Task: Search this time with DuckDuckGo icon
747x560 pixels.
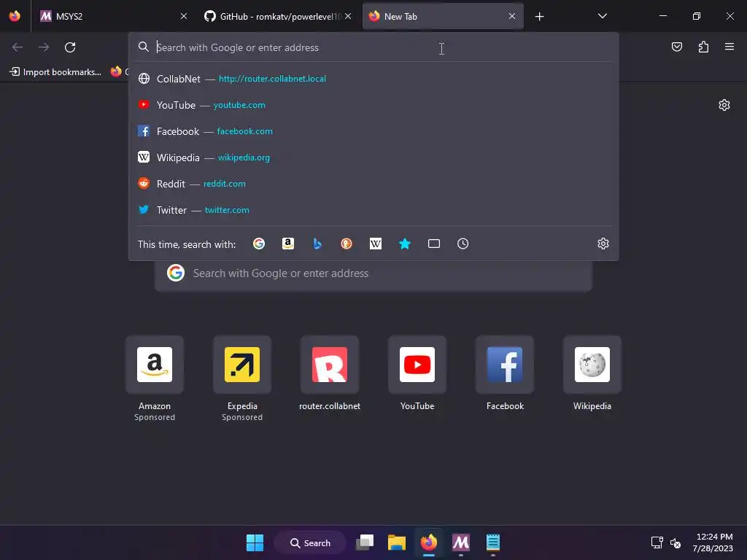Action: 347,244
